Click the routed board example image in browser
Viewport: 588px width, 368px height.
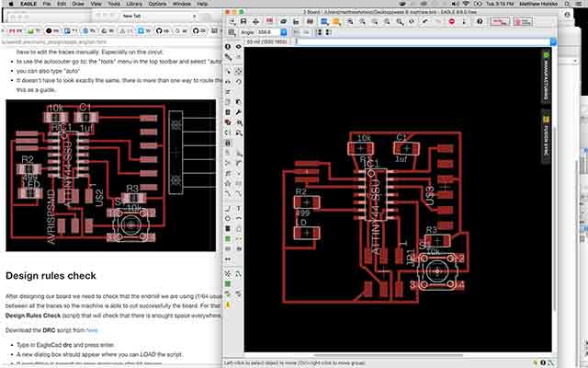point(110,176)
